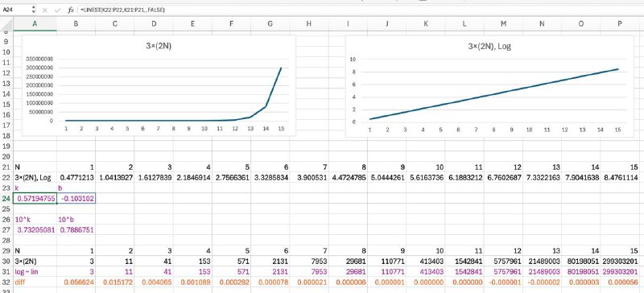Select cell with value 6.1883212

click(464, 178)
